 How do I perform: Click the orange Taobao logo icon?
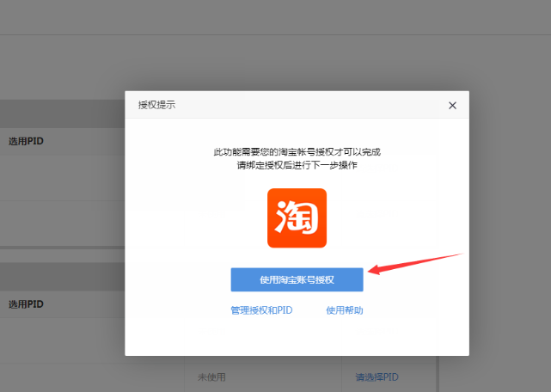pyautogui.click(x=297, y=218)
